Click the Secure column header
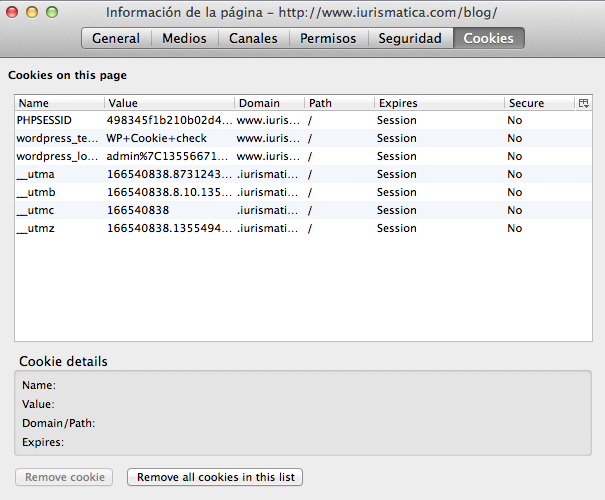The height and width of the screenshot is (500, 605). [x=538, y=103]
